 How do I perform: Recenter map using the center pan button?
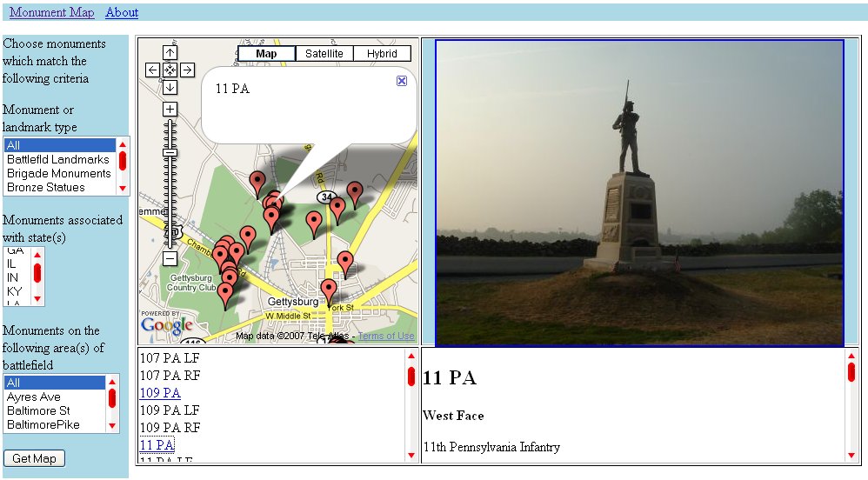(x=170, y=70)
